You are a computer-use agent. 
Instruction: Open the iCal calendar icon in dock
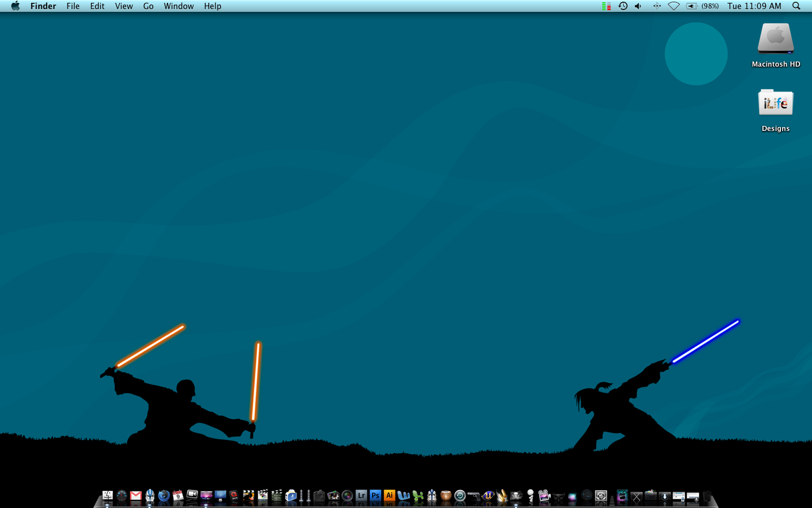coord(178,496)
